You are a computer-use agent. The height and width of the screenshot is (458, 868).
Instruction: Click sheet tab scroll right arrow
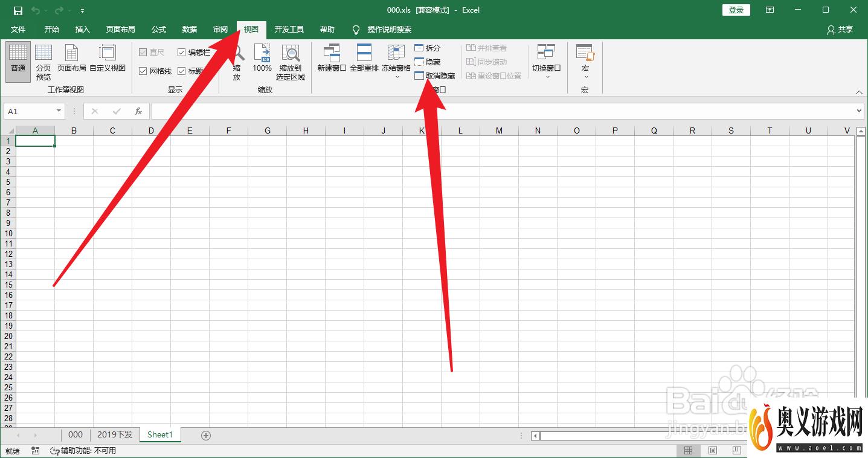coord(35,435)
